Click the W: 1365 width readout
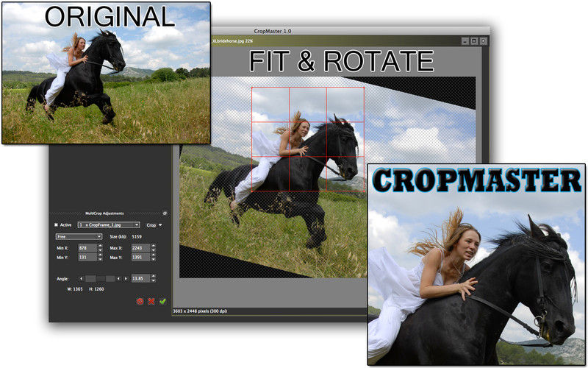The width and height of the screenshot is (588, 368). 75,289
